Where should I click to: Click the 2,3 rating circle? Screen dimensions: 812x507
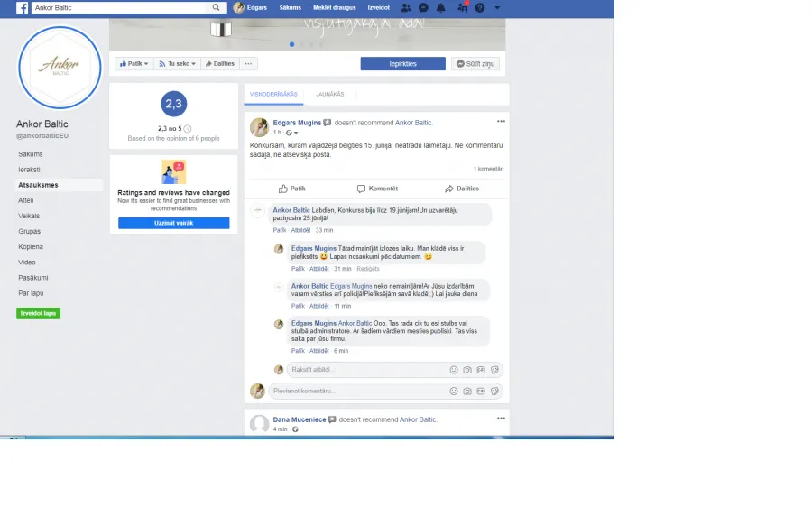click(x=173, y=104)
